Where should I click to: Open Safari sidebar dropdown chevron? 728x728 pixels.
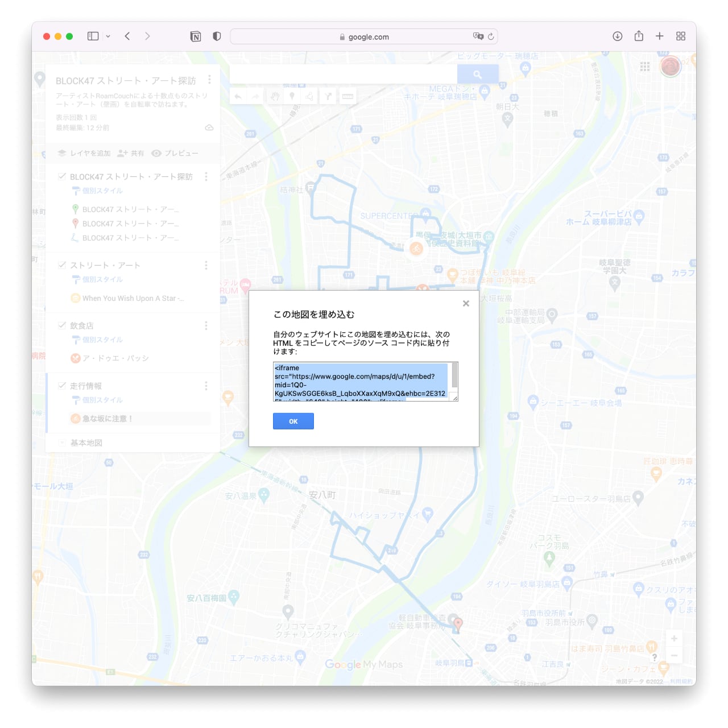tap(108, 36)
